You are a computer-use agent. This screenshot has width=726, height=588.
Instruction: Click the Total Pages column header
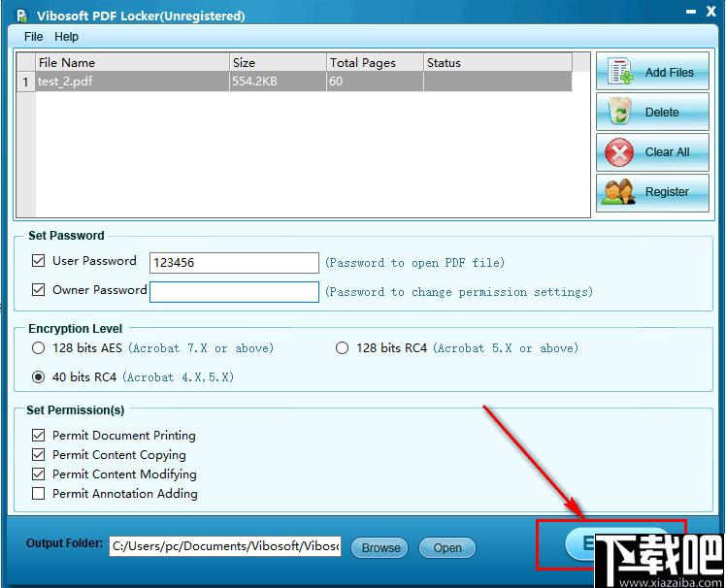pos(375,62)
